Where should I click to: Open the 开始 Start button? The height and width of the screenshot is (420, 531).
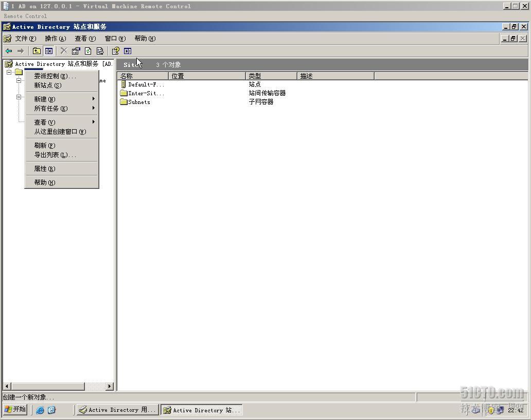tap(15, 410)
